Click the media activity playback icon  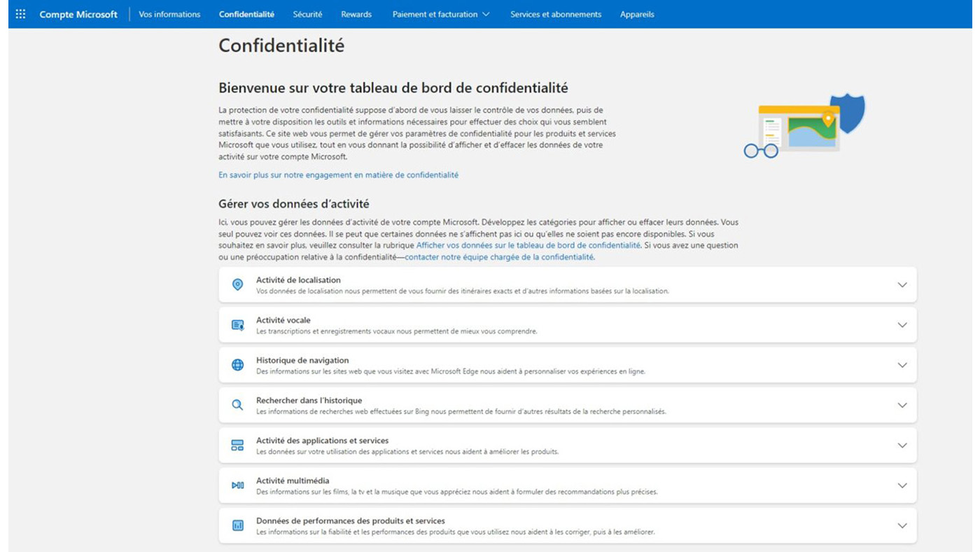237,485
